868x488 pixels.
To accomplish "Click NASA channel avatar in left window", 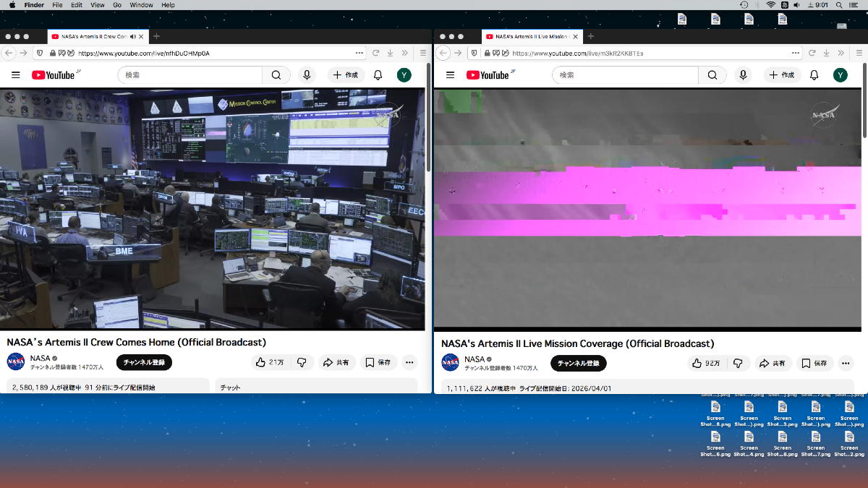I will click(16, 361).
